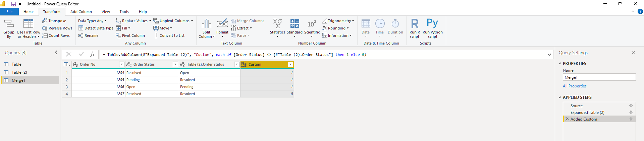Click the Detect Data Type button

tap(96, 28)
